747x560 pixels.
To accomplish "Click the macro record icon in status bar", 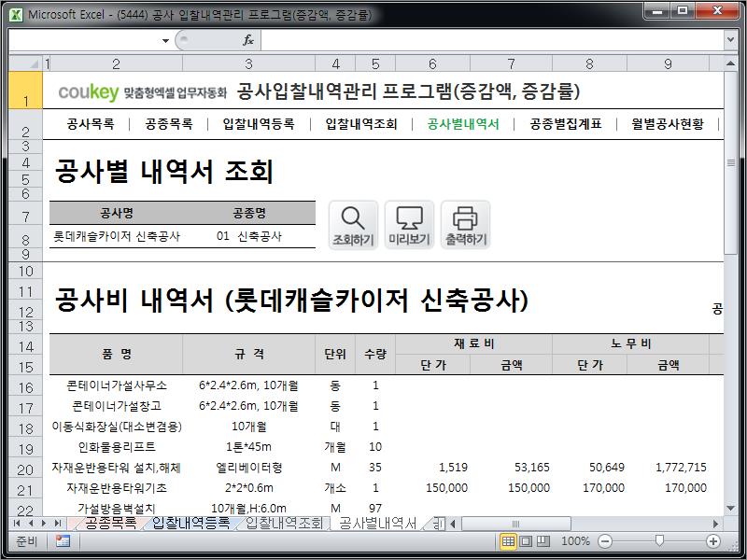I will [63, 541].
